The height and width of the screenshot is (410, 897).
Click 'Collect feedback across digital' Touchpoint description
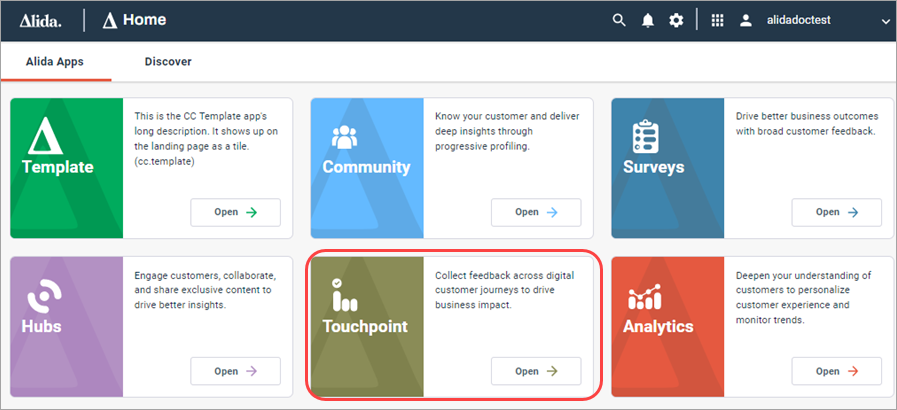point(504,290)
